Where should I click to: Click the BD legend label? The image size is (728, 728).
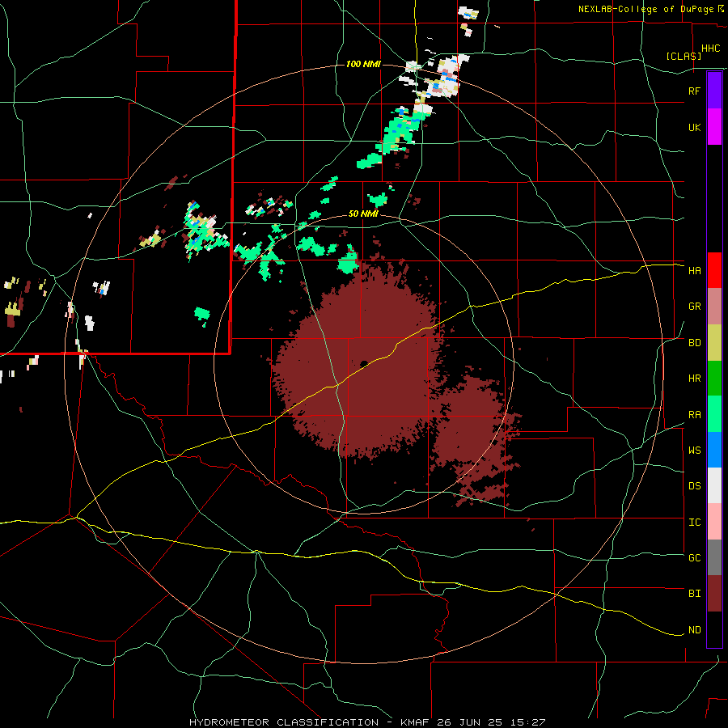click(x=694, y=343)
